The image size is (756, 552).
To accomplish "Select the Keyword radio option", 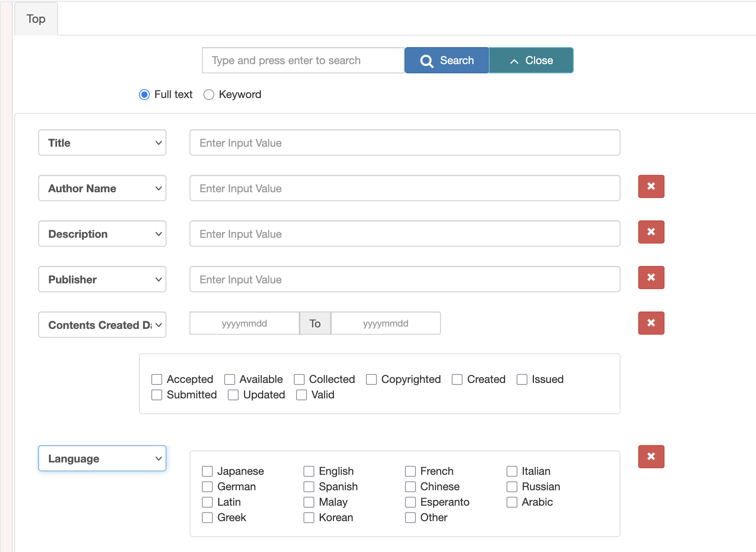I will pos(209,95).
